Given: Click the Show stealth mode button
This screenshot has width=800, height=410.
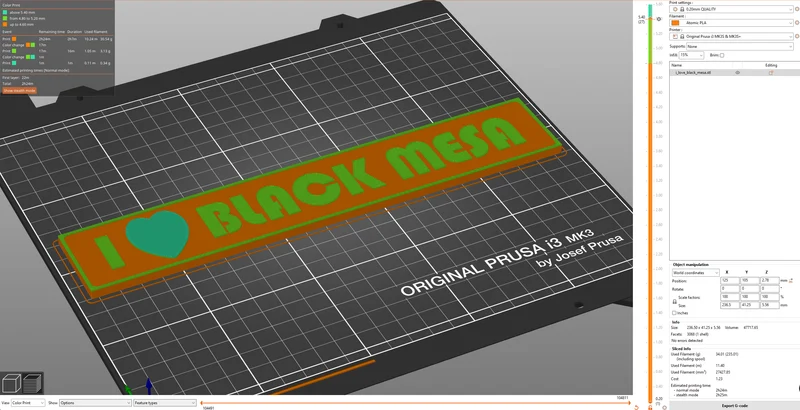Looking at the screenshot, I should coord(19,90).
